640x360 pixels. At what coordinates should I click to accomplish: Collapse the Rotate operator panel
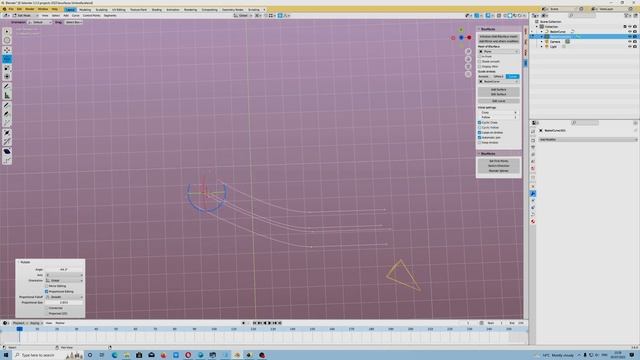(x=18, y=262)
